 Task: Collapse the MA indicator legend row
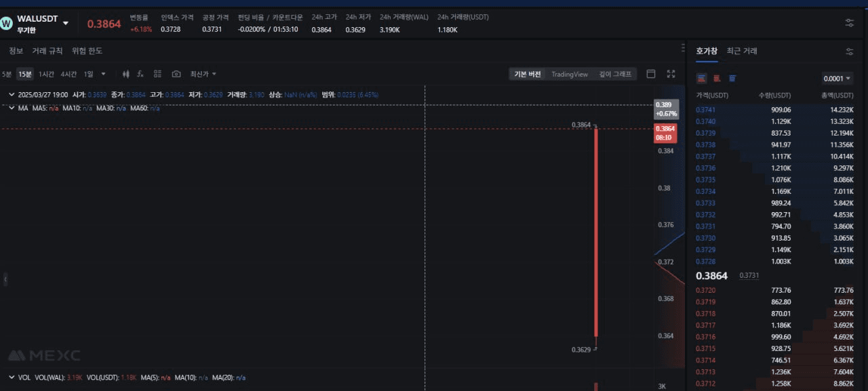click(12, 108)
